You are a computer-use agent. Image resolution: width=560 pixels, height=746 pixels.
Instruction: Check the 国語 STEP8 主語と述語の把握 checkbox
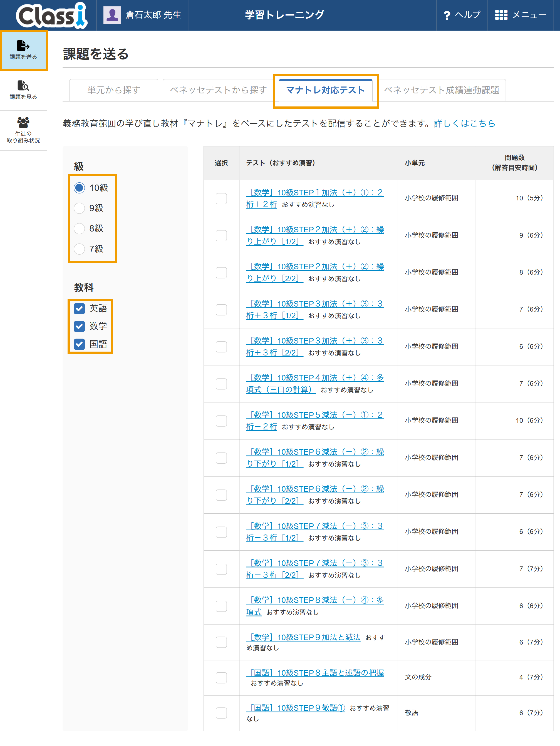click(221, 678)
